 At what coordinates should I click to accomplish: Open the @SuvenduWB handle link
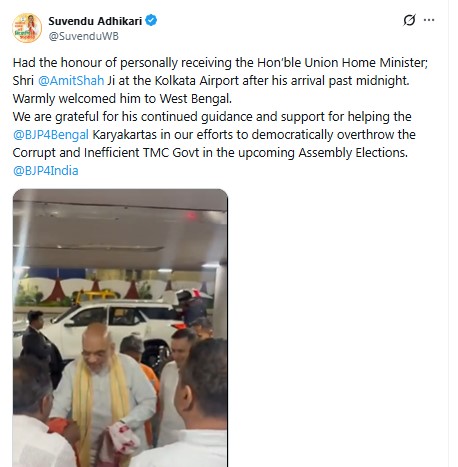pyautogui.click(x=83, y=36)
